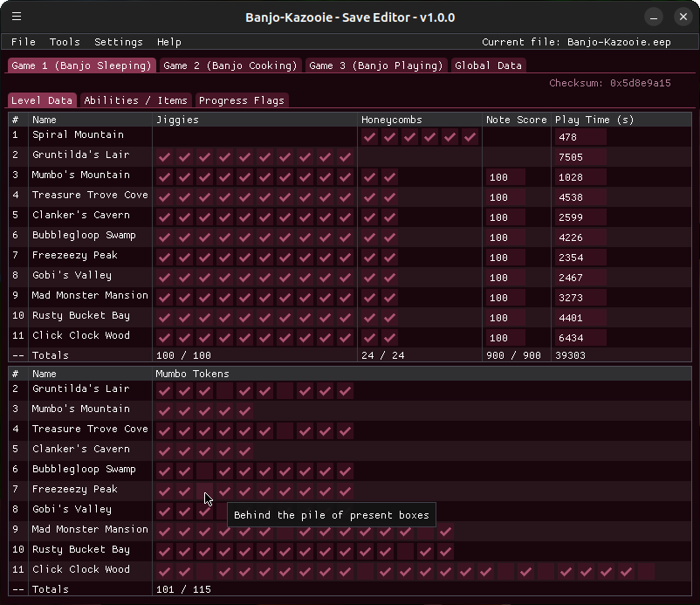Image resolution: width=700 pixels, height=605 pixels.
Task: Open the Tools menu
Action: [x=65, y=42]
